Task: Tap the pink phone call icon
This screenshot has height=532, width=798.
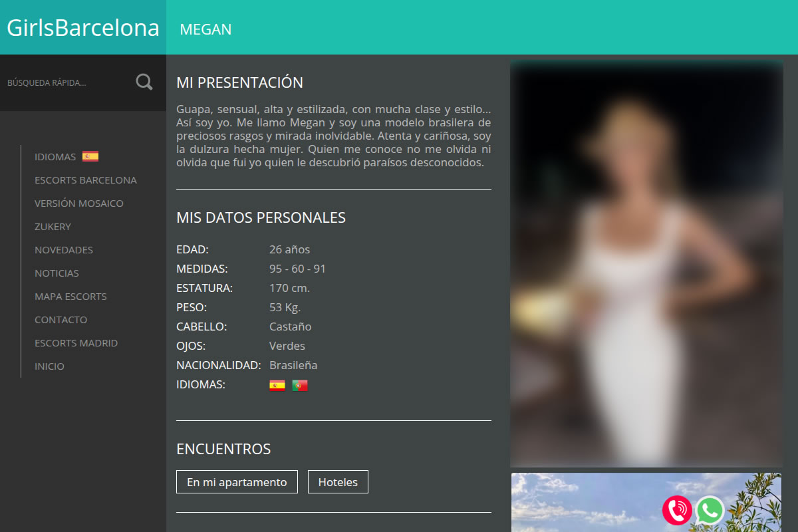Action: 677,510
